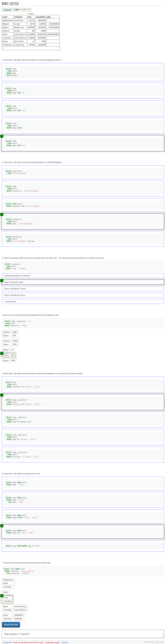Choose result with just Brazil and Colombia names
Viewport: 165px width, 644px height.
(7, 599)
